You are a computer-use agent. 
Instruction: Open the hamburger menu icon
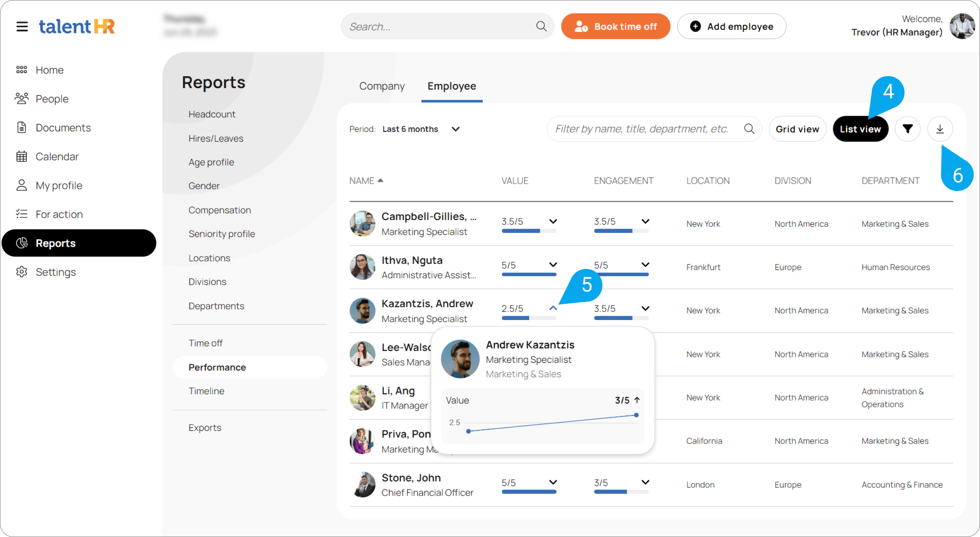pos(22,27)
